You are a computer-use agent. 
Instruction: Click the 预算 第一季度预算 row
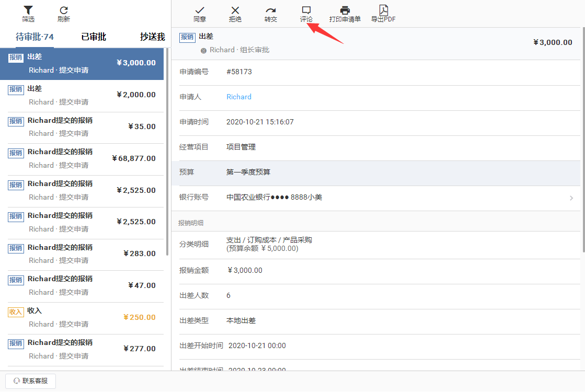375,172
